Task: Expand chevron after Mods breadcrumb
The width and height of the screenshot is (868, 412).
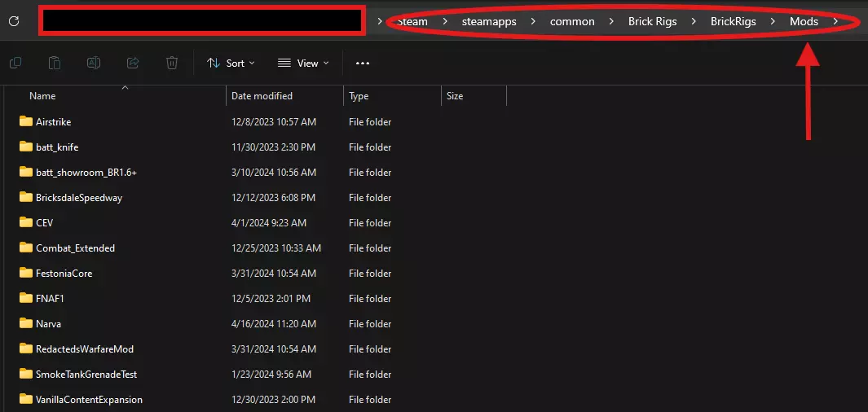Action: point(835,21)
